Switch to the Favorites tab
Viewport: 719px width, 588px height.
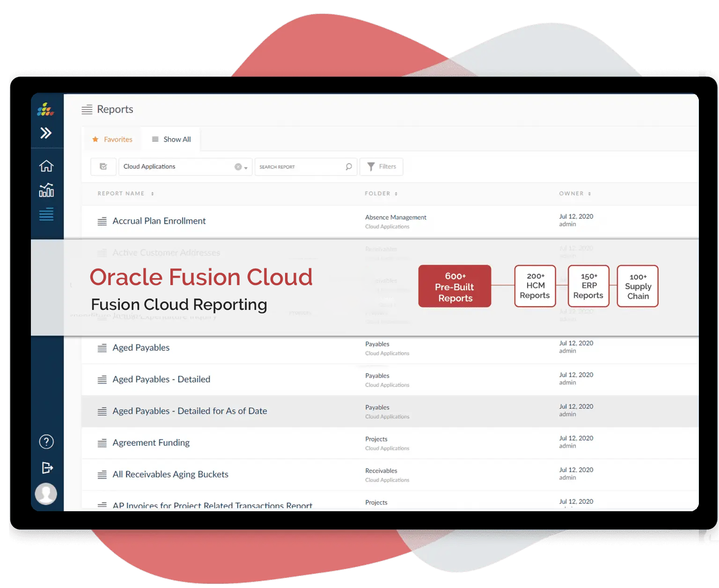coord(112,140)
